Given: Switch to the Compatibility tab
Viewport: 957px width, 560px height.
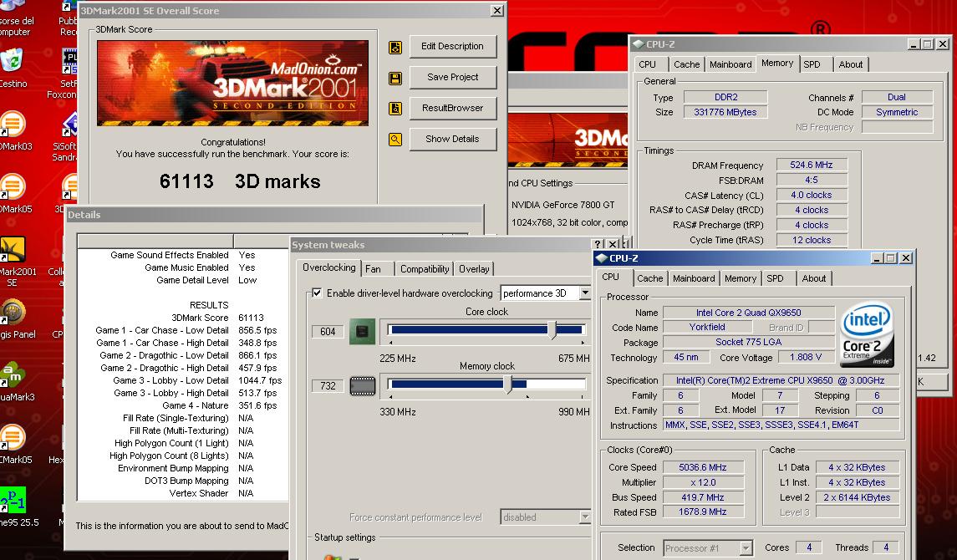Looking at the screenshot, I should tap(425, 269).
